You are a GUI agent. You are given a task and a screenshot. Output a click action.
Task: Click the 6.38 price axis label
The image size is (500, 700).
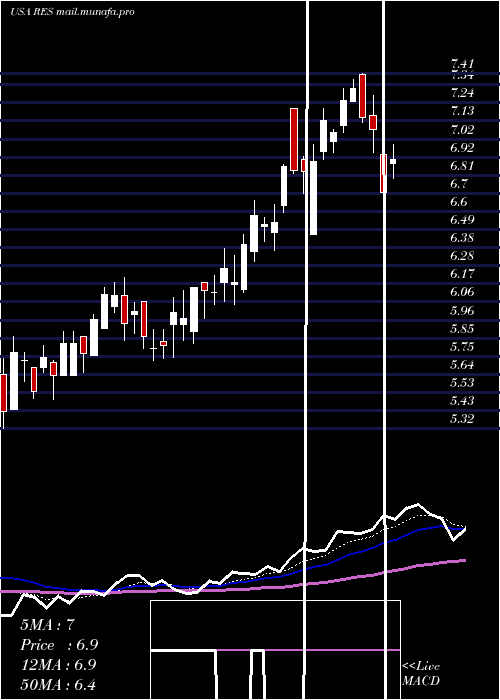tap(462, 238)
